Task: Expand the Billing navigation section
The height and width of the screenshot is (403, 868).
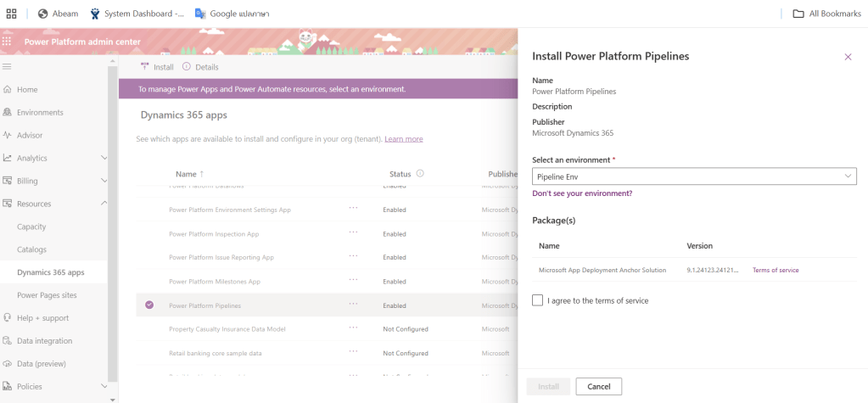Action: pyautogui.click(x=104, y=181)
